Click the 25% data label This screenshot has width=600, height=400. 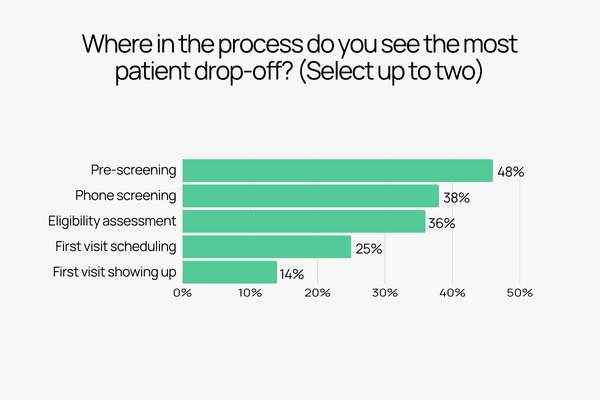(368, 248)
